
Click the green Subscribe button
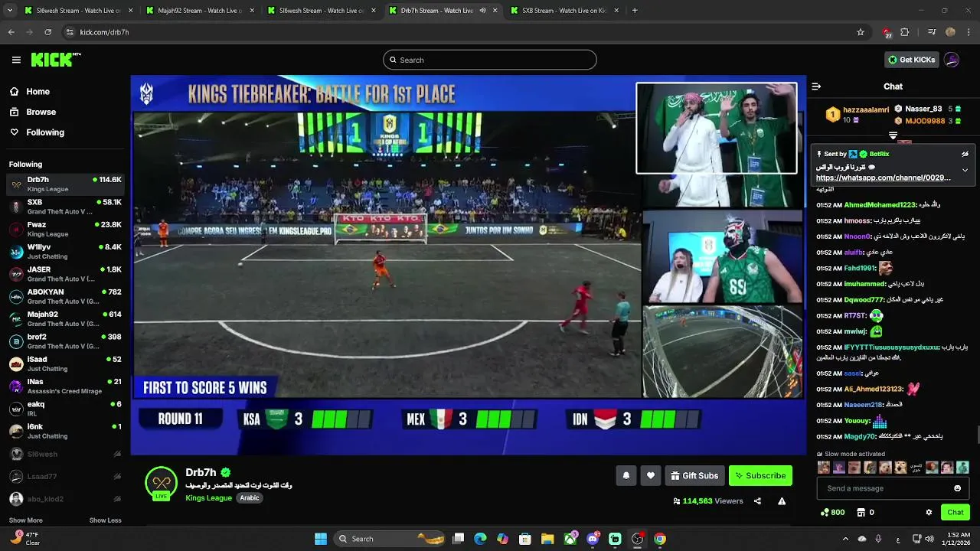point(760,475)
